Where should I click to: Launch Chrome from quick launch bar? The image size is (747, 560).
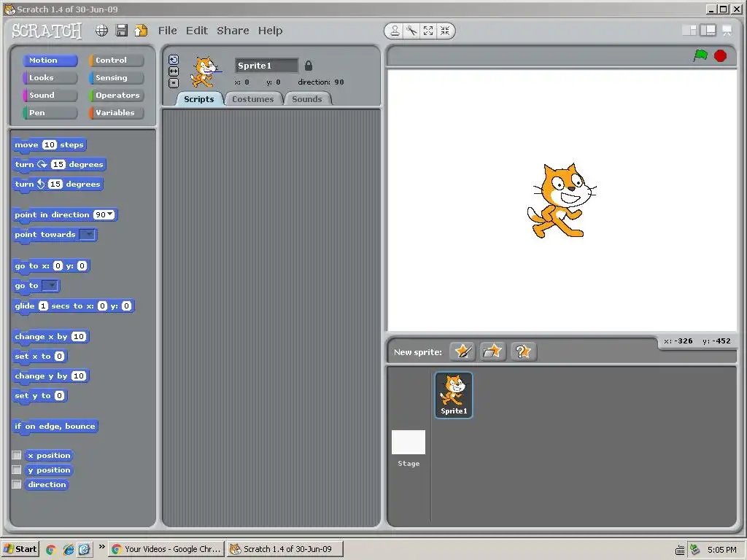point(51,549)
